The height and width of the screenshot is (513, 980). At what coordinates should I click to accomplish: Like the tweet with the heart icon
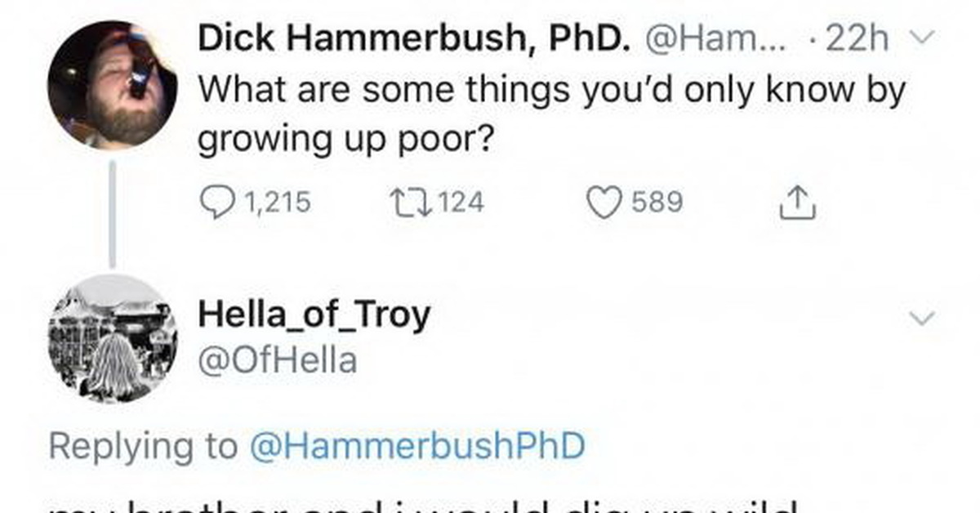coord(605,201)
